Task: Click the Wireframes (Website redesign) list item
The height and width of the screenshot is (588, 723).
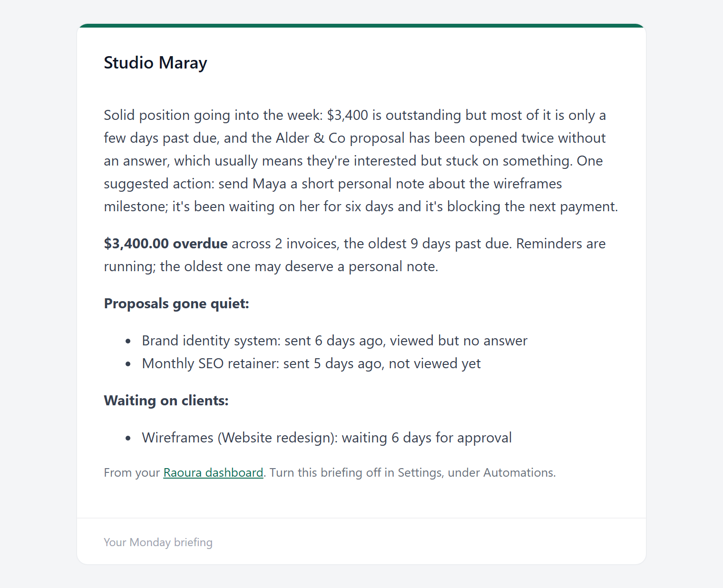Action: point(327,438)
